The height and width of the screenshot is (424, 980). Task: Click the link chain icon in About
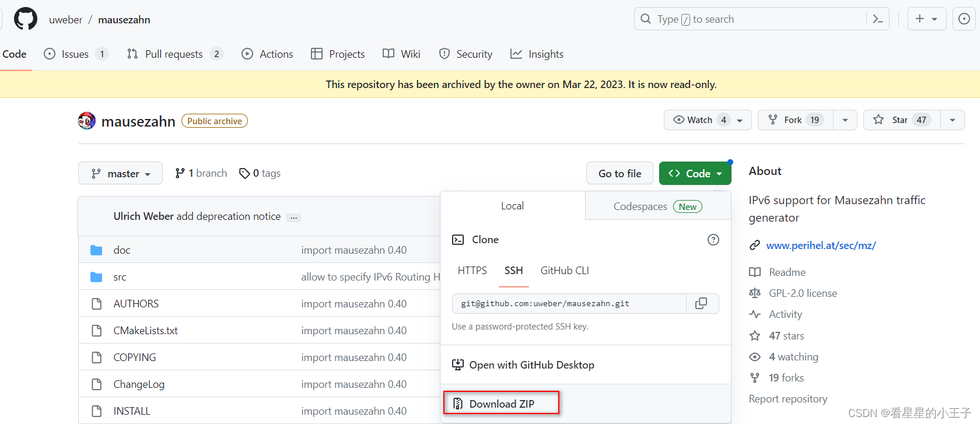coord(755,246)
